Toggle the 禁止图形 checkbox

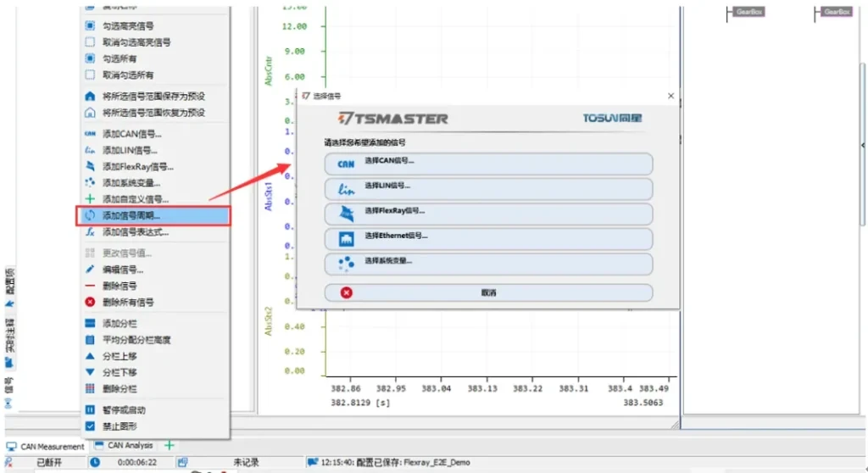pos(91,426)
